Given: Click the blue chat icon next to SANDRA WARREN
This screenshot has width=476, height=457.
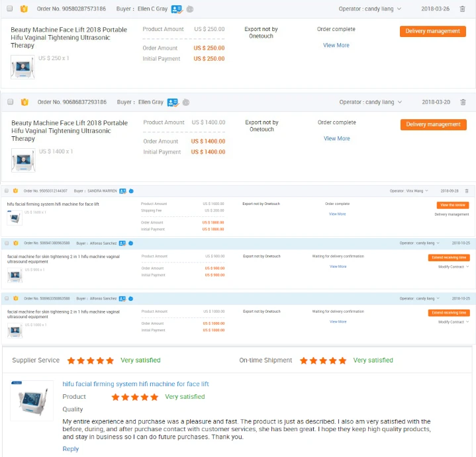Looking at the screenshot, I should pos(131,191).
